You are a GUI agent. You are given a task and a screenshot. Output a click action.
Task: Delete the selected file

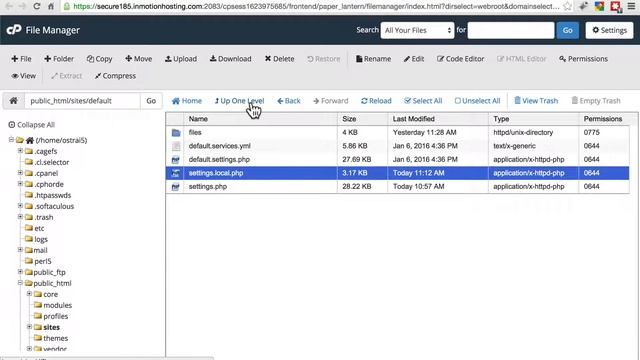click(x=279, y=59)
